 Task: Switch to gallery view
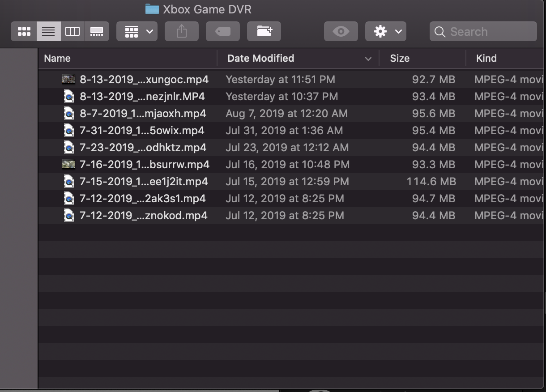click(x=97, y=31)
